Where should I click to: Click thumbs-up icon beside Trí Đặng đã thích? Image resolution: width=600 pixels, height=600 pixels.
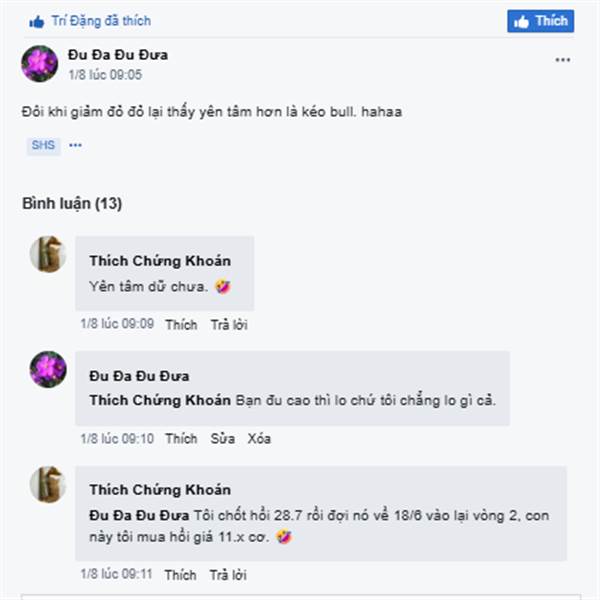tap(37, 22)
